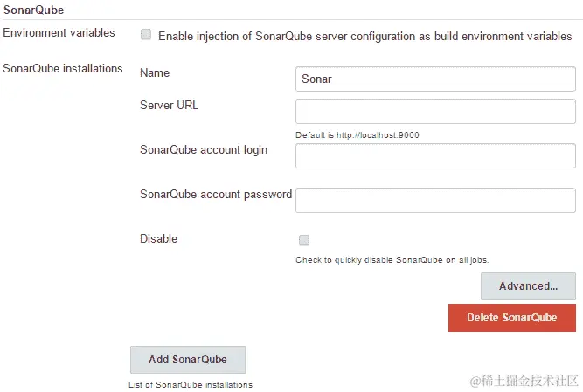The width and height of the screenshot is (583, 392).
Task: Click the Default is http://localhost:9000 hint
Action: click(363, 135)
